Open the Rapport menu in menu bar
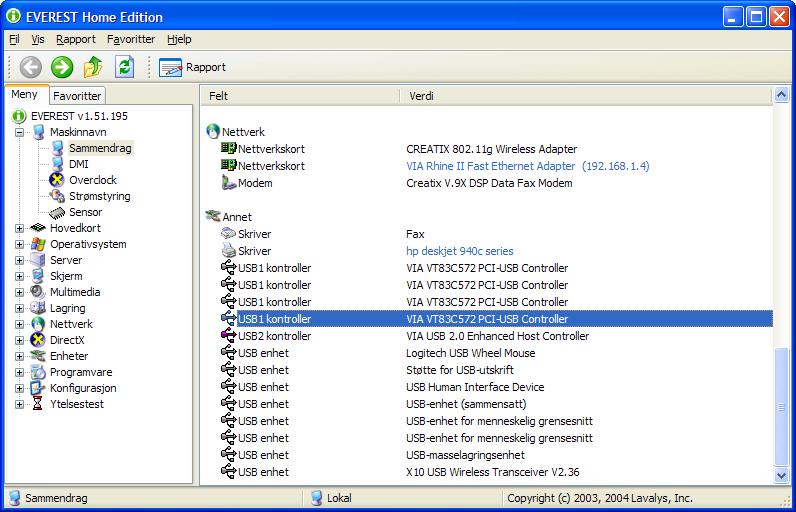Image resolution: width=796 pixels, height=512 pixels. tap(76, 39)
